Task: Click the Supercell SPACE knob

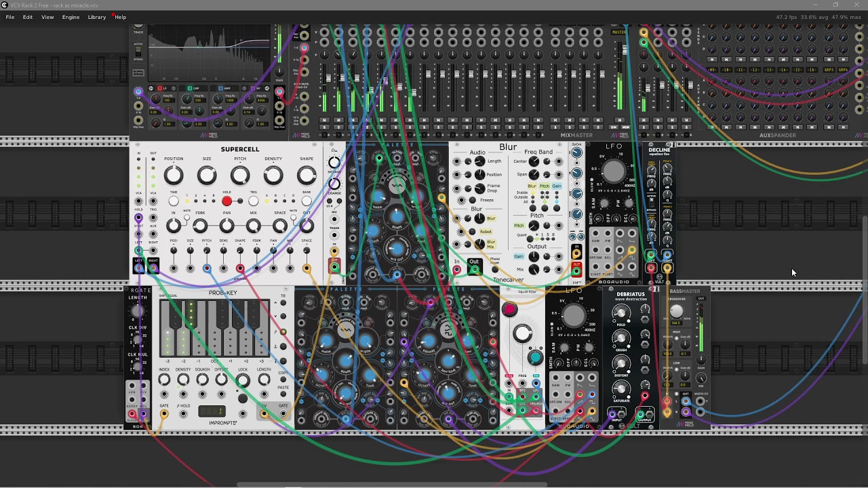Action: coord(280,226)
